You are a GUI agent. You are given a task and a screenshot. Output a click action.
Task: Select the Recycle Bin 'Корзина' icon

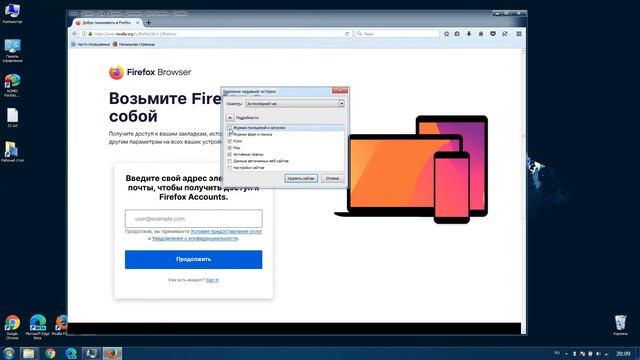[x=620, y=325]
